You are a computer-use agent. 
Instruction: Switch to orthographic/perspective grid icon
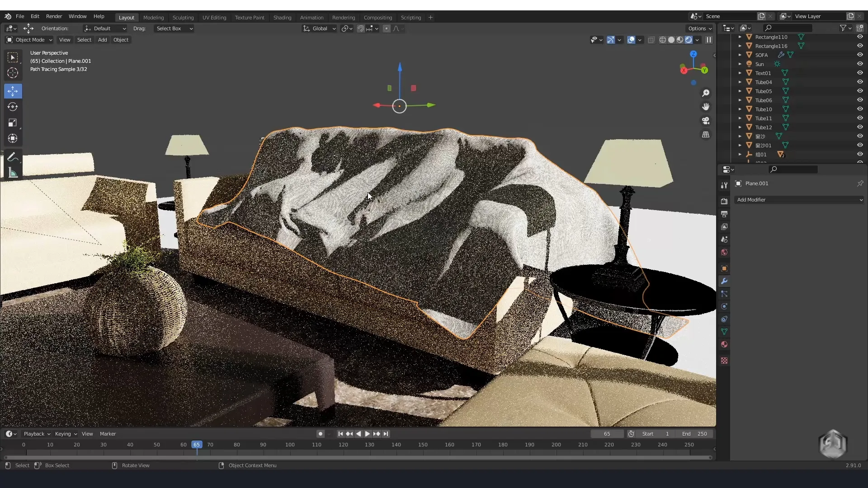pos(706,135)
